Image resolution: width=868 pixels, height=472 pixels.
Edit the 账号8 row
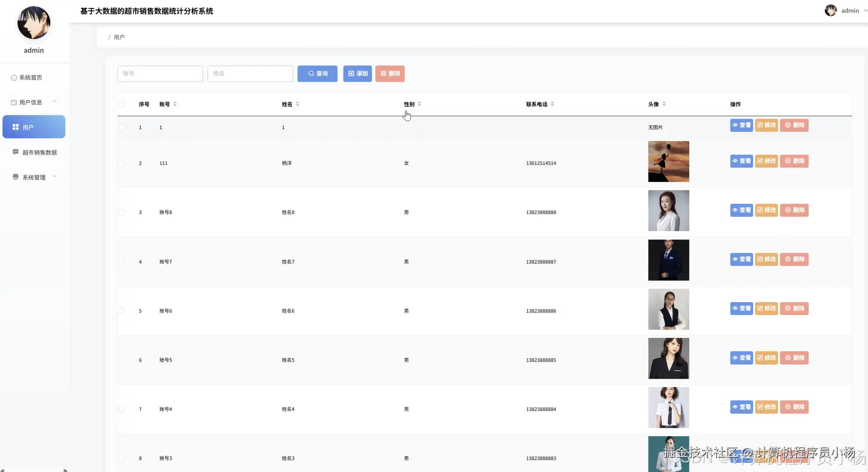(766, 210)
